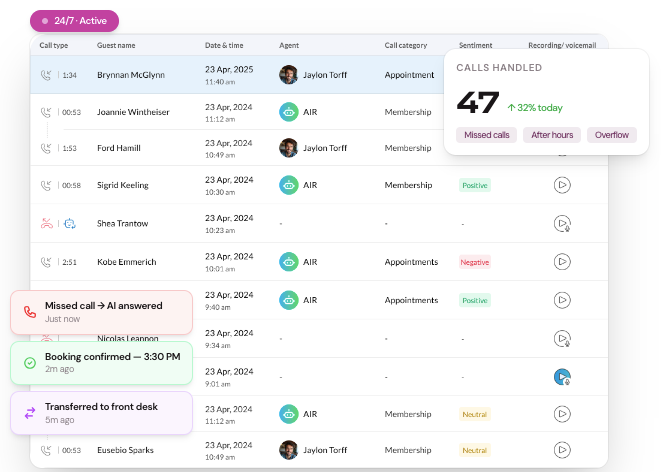Viewport: 661px width, 472px height.
Task: Click the Recording/ voicemail column header
Action: (x=562, y=45)
